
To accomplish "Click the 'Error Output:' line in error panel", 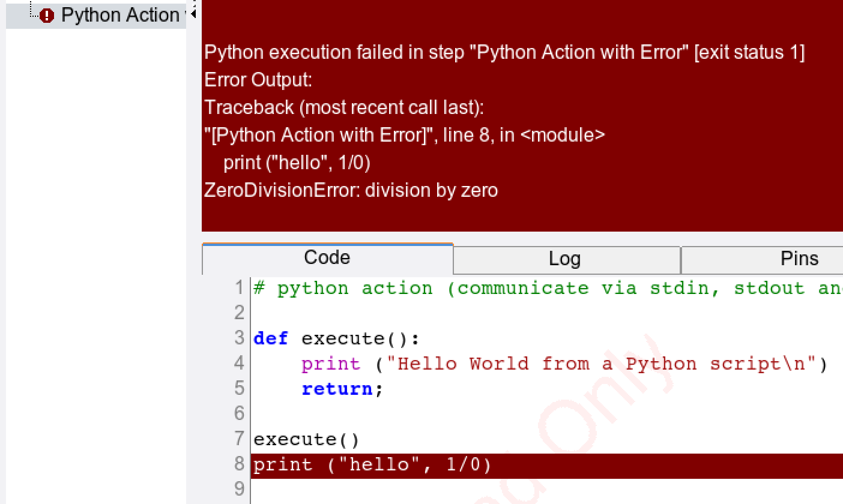I will (258, 80).
